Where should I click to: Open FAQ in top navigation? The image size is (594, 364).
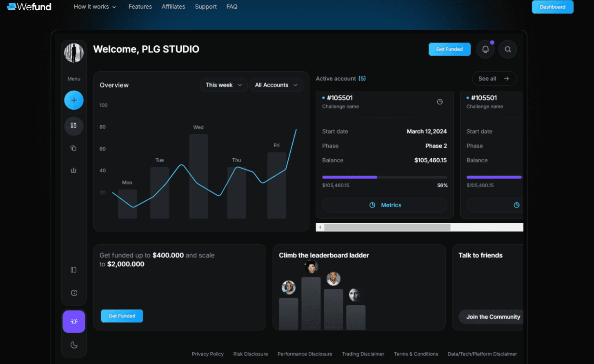coord(232,7)
